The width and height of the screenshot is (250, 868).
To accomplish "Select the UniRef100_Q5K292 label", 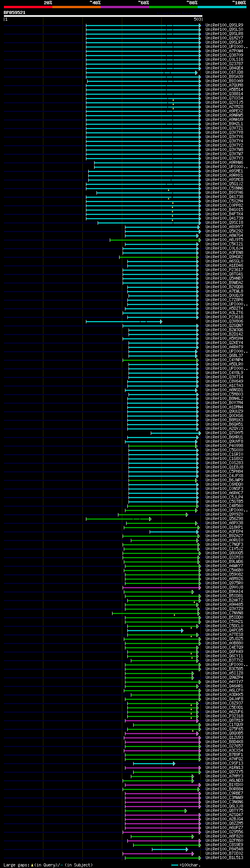I will (224, 231).
